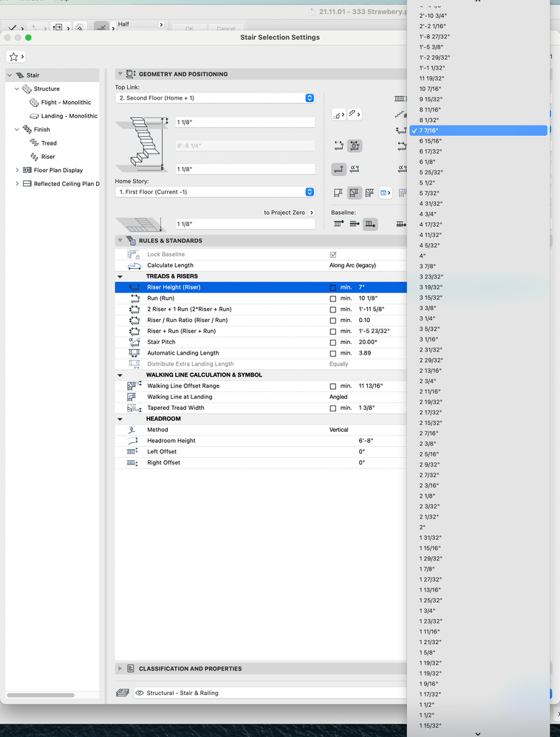Click the Calculate Length row icon
This screenshot has width=560, height=737.
134,266
